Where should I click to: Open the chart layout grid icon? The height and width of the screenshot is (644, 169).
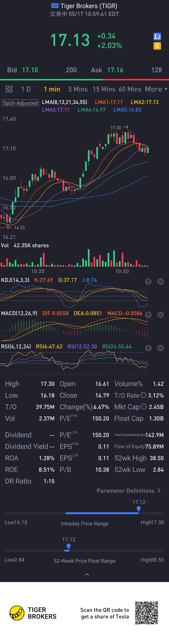9,89
